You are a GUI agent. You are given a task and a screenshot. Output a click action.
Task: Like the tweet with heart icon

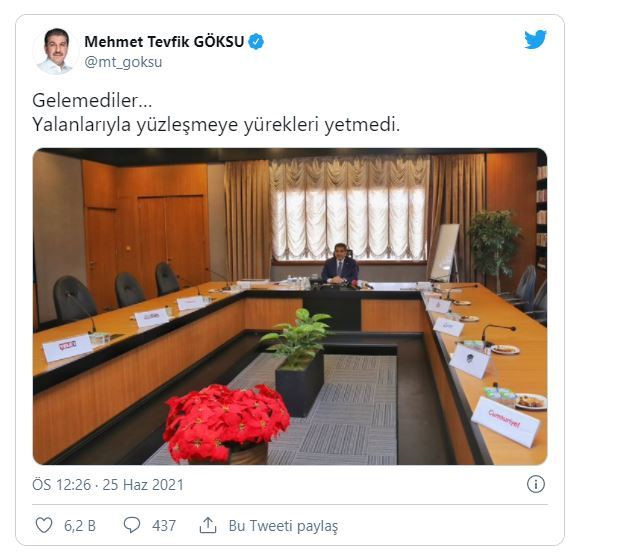pyautogui.click(x=44, y=525)
